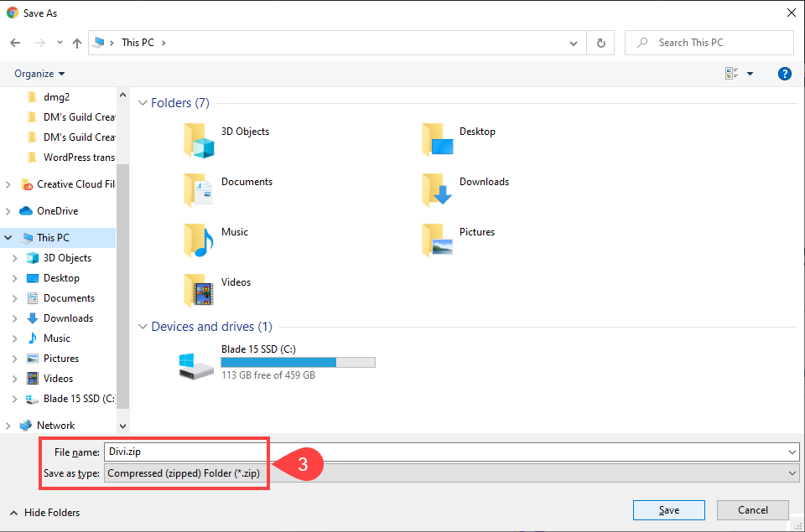Viewport: 805px width, 532px height.
Task: Open the 3D Objects folder icon
Action: 199,141
